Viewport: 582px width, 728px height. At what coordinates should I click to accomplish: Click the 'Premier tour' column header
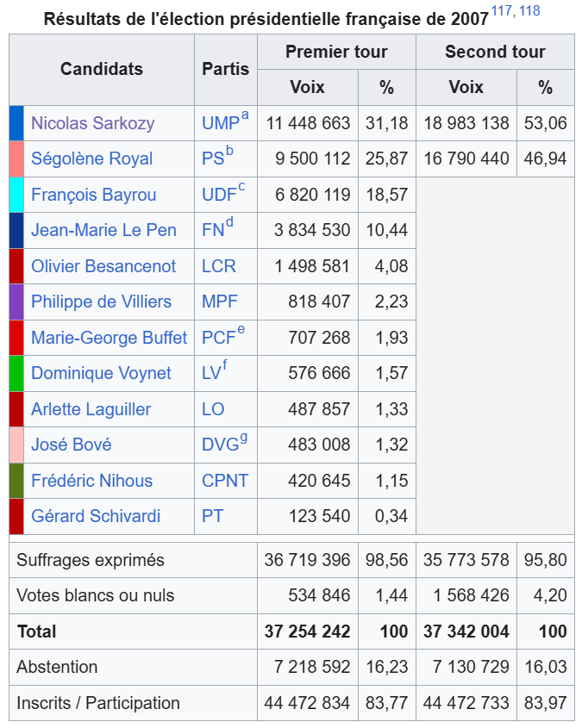click(x=336, y=52)
